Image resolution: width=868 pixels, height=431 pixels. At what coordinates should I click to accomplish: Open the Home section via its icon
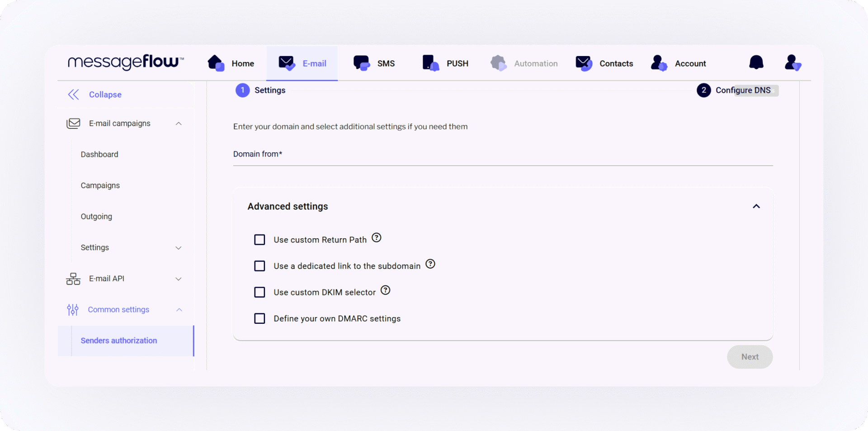click(215, 63)
